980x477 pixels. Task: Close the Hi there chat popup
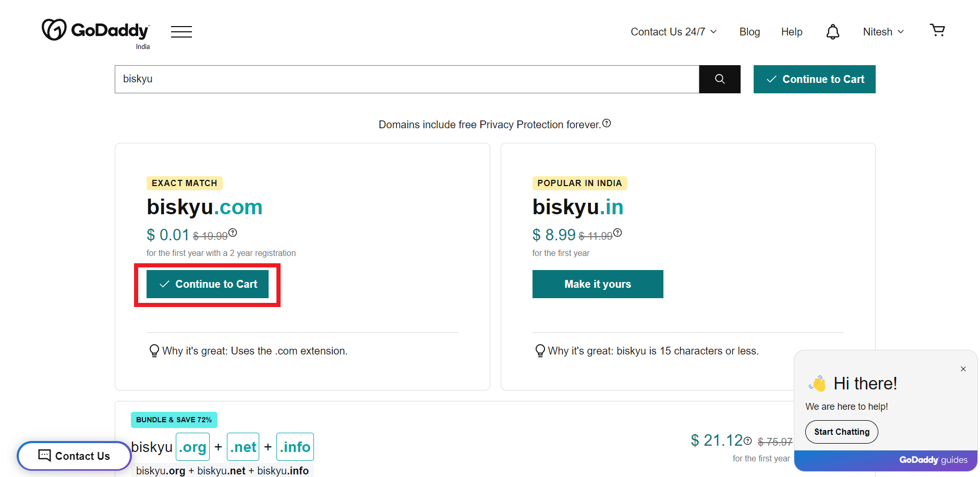pos(963,369)
